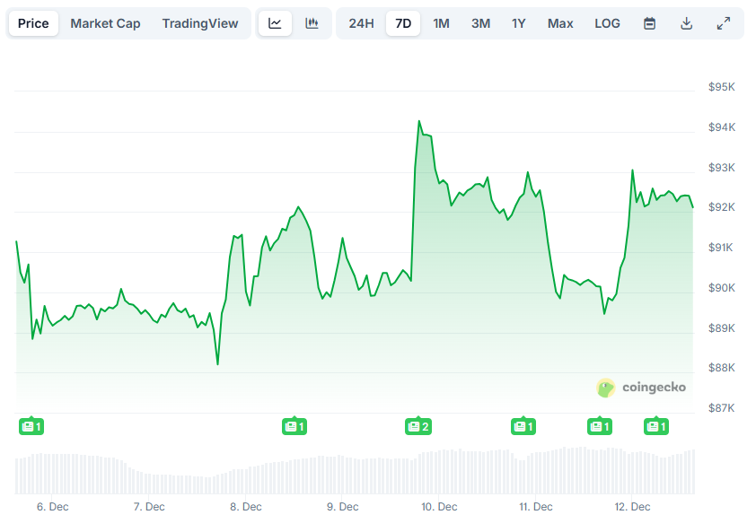Select the Max time range
756x532 pixels.
pos(560,23)
